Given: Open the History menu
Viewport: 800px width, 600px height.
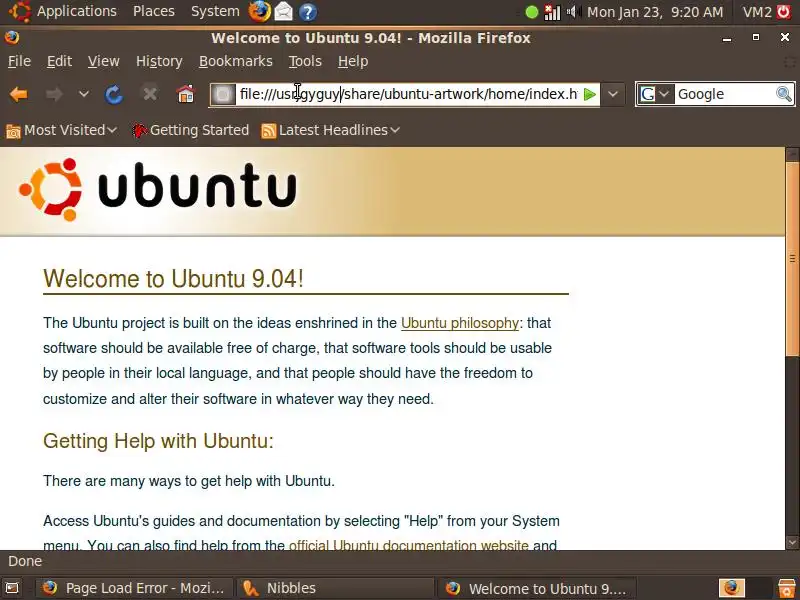Looking at the screenshot, I should tap(159, 61).
